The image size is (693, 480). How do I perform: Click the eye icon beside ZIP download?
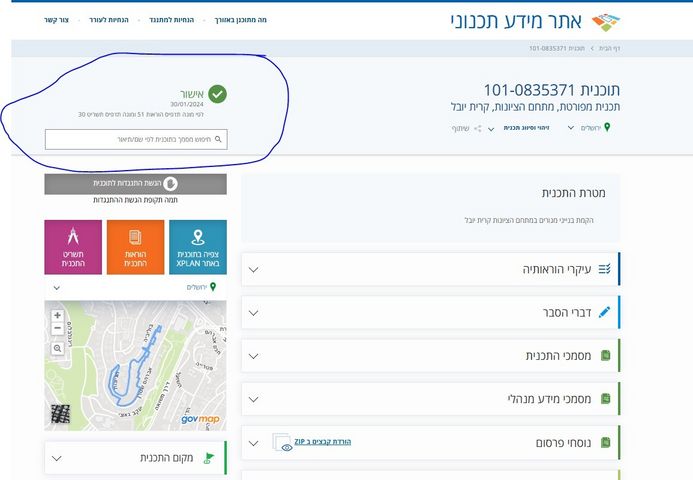pos(285,447)
